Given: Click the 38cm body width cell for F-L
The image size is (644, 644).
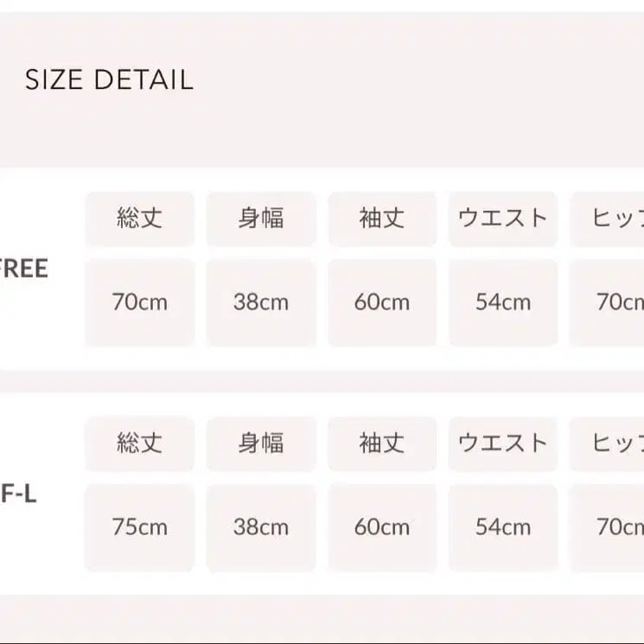Looking at the screenshot, I should (260, 527).
